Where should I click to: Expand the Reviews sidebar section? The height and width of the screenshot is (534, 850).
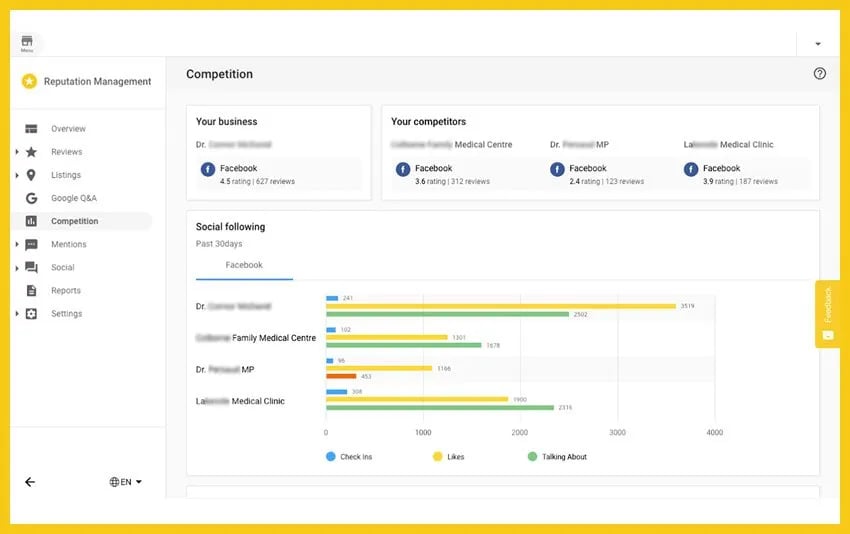click(17, 152)
